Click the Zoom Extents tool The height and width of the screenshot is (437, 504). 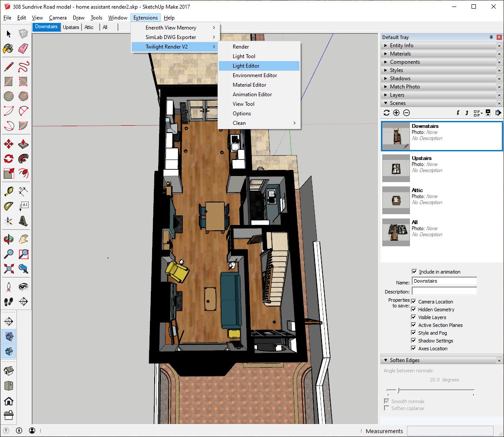[8, 269]
